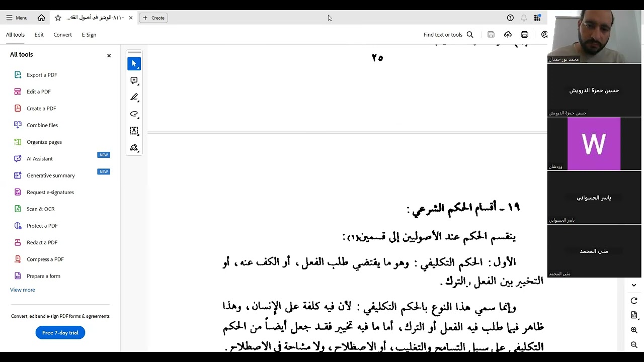Image resolution: width=644 pixels, height=362 pixels.
Task: Choose the Highlight pen tool
Action: click(x=134, y=97)
